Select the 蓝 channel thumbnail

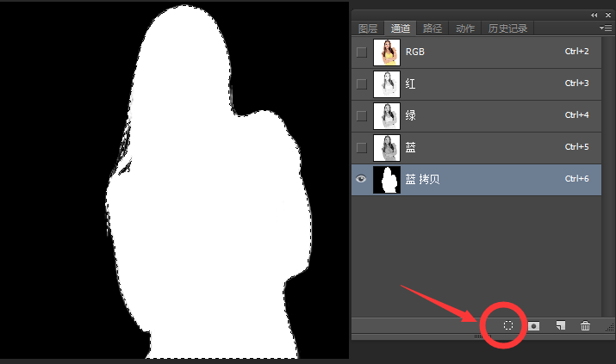pos(387,147)
